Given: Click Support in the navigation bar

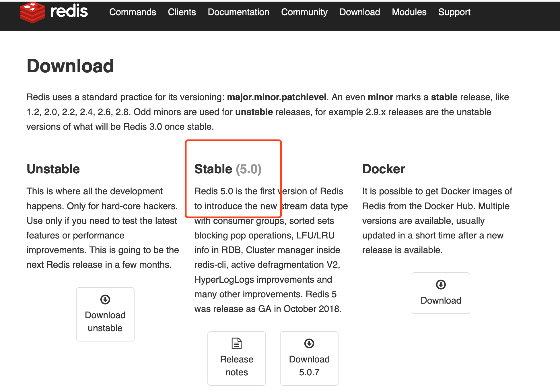Looking at the screenshot, I should pos(454,12).
